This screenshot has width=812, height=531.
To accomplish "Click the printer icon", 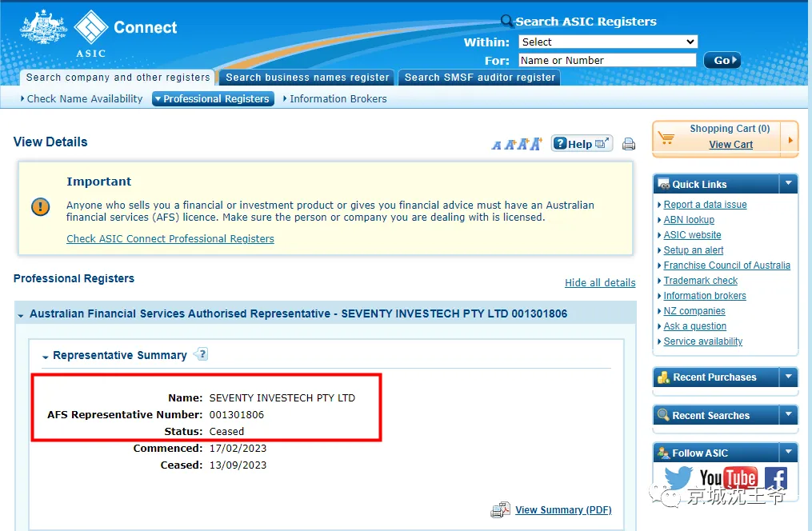I will click(x=629, y=144).
